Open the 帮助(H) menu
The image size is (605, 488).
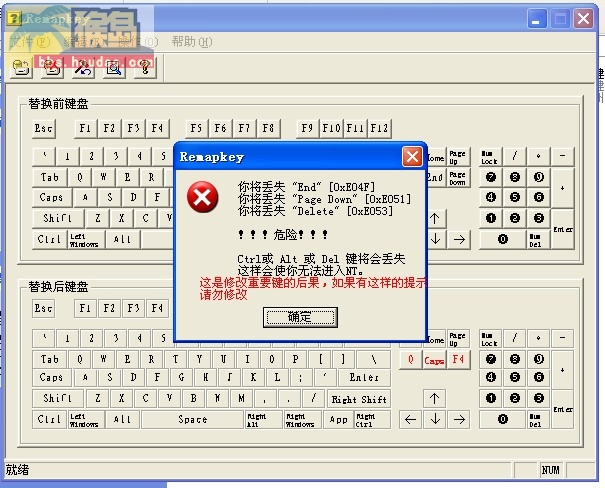click(192, 42)
